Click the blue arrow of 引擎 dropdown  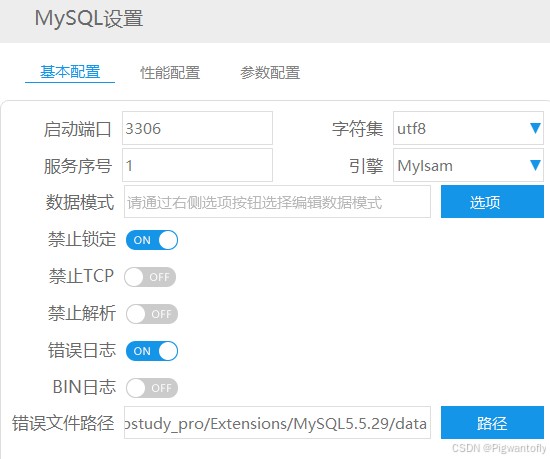535,165
